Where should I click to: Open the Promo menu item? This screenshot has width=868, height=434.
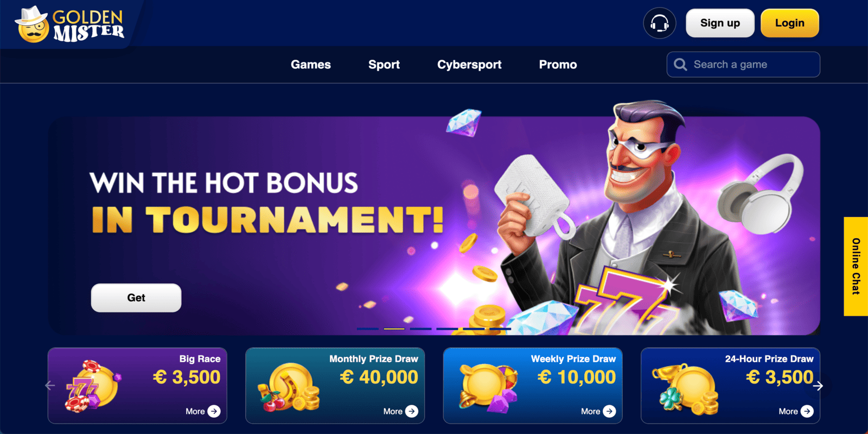(558, 65)
